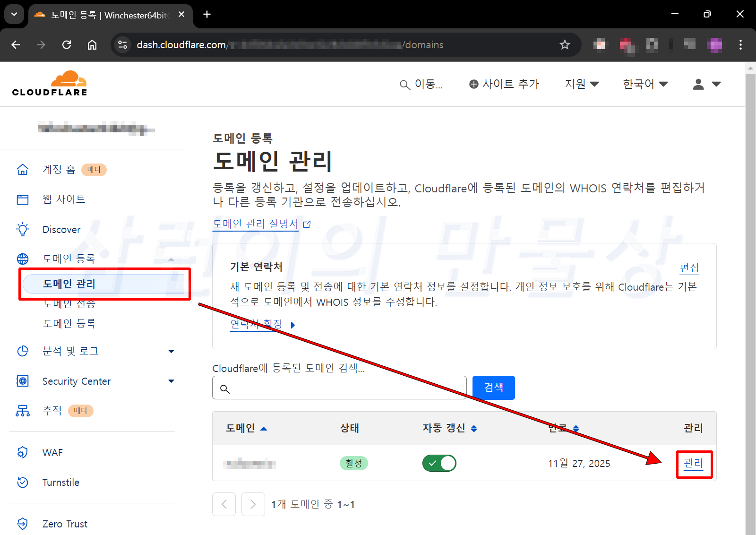Click the 연락처 확장 link
This screenshot has height=535, width=756.
[256, 324]
